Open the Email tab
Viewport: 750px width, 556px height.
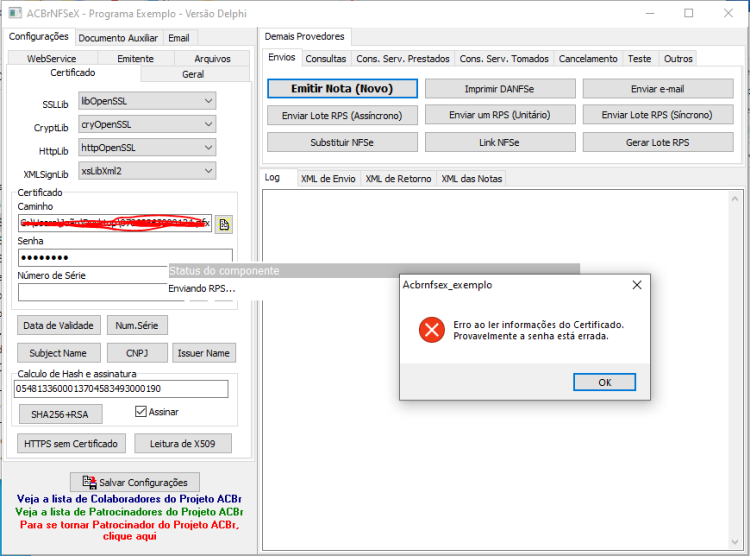[x=179, y=38]
